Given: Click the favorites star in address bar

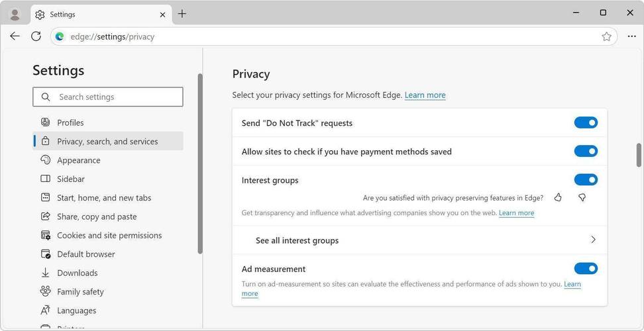Looking at the screenshot, I should click(x=606, y=36).
